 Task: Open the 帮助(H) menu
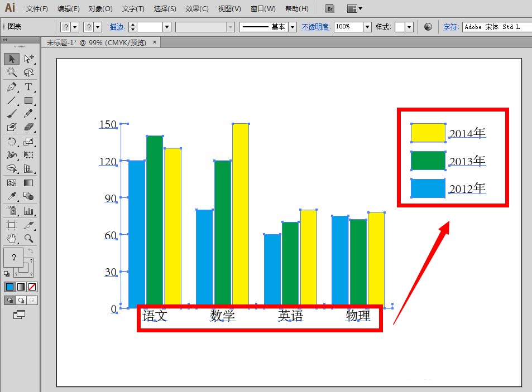pyautogui.click(x=297, y=8)
